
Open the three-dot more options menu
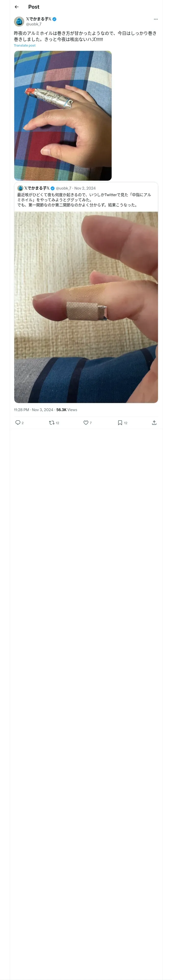156,19
